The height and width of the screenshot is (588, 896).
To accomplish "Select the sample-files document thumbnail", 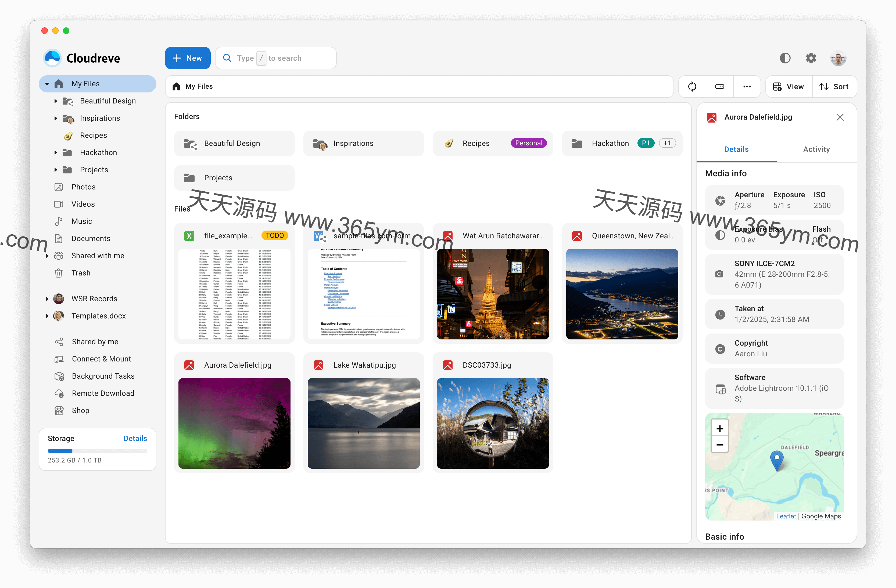I will [x=363, y=294].
